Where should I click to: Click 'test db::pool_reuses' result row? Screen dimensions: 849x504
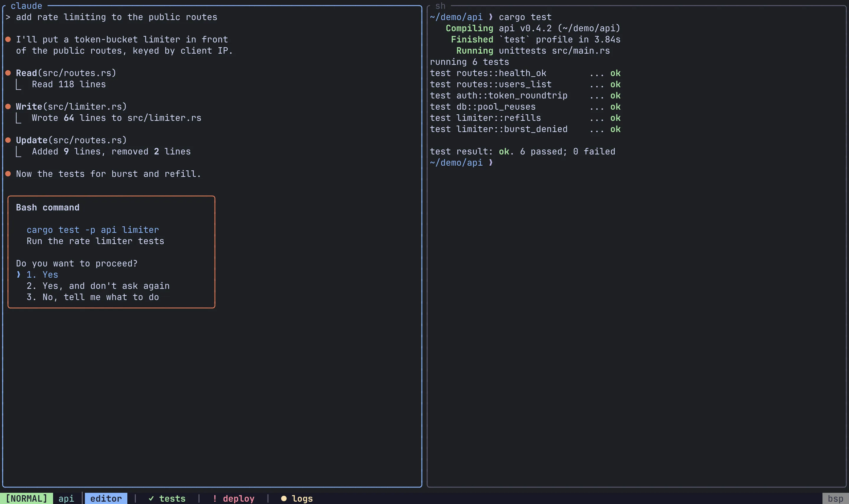click(525, 106)
